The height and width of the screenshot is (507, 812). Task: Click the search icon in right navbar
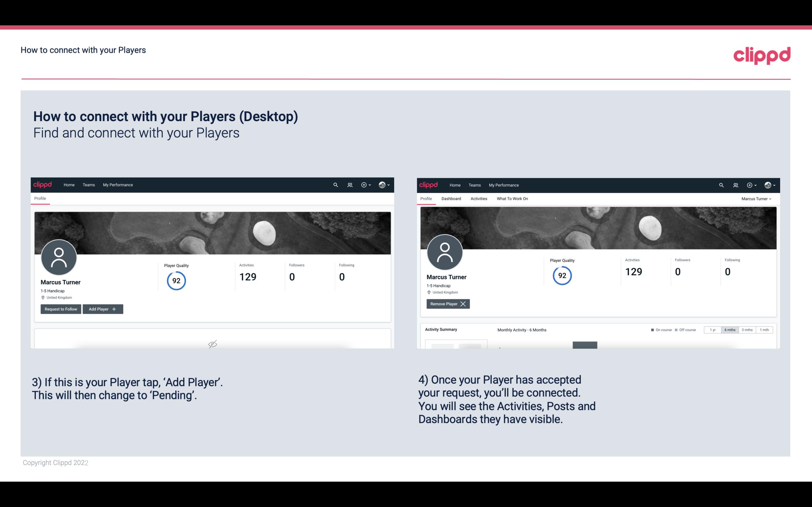(721, 184)
